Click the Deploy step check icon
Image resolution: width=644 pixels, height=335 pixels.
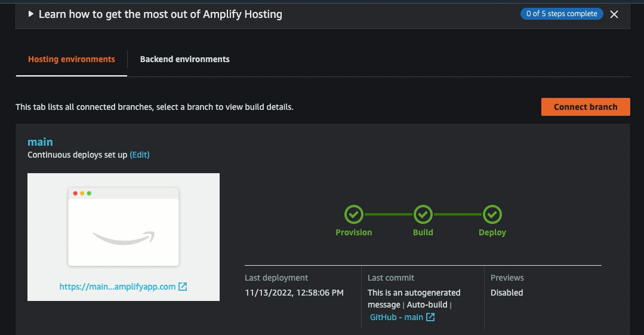coord(492,214)
